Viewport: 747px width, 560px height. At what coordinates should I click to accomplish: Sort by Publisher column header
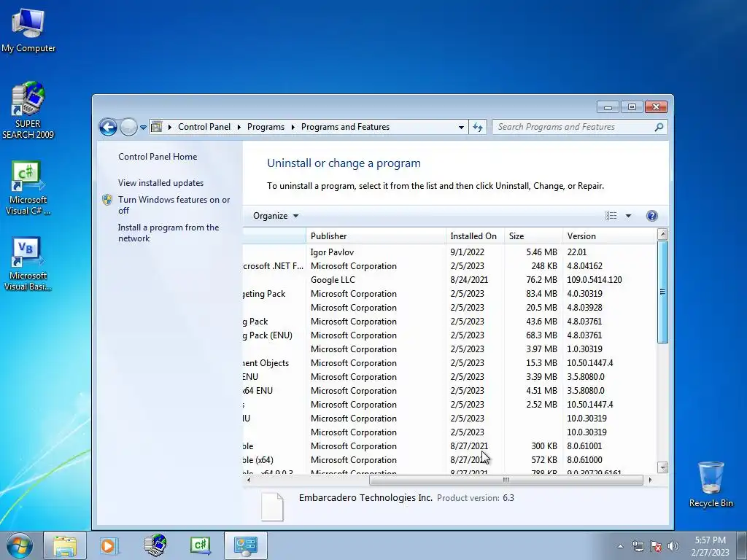click(376, 236)
